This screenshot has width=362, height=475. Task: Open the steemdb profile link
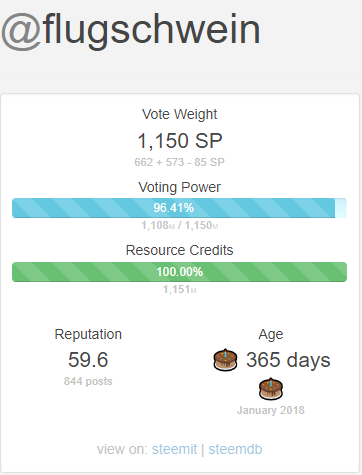[235, 449]
